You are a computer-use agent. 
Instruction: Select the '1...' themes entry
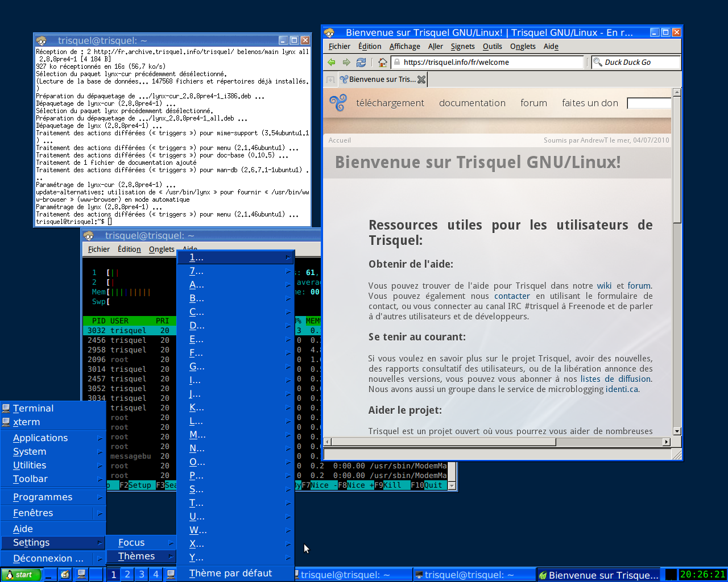(235, 257)
